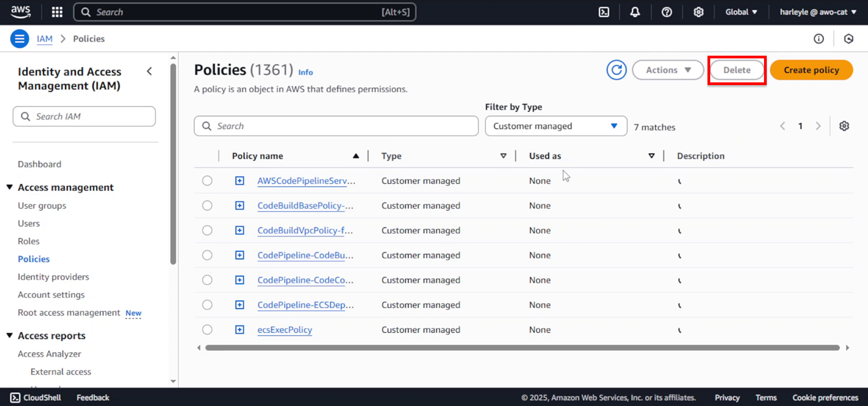Expand CodePipeline-ECSDep row details
Viewport: 868px width, 406px height.
(240, 306)
